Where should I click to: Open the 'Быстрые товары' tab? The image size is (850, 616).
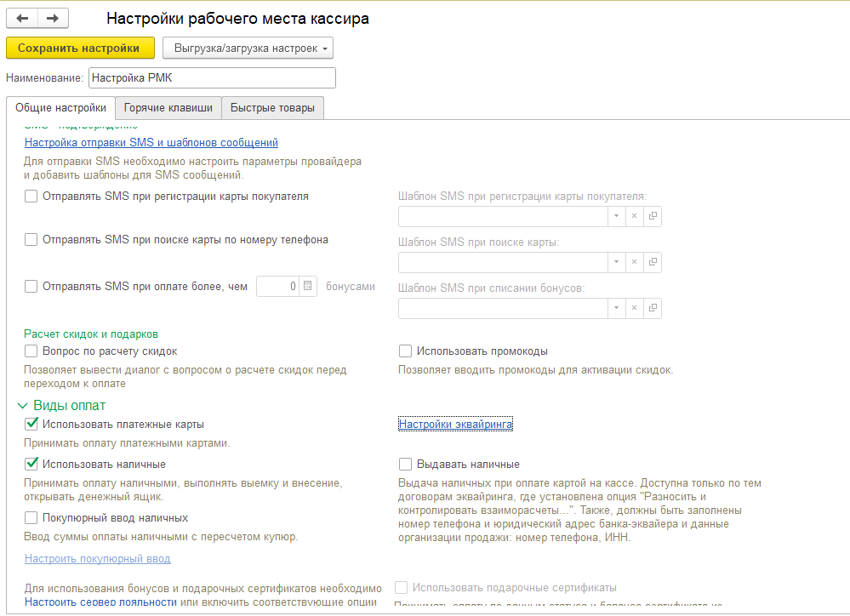coord(272,108)
